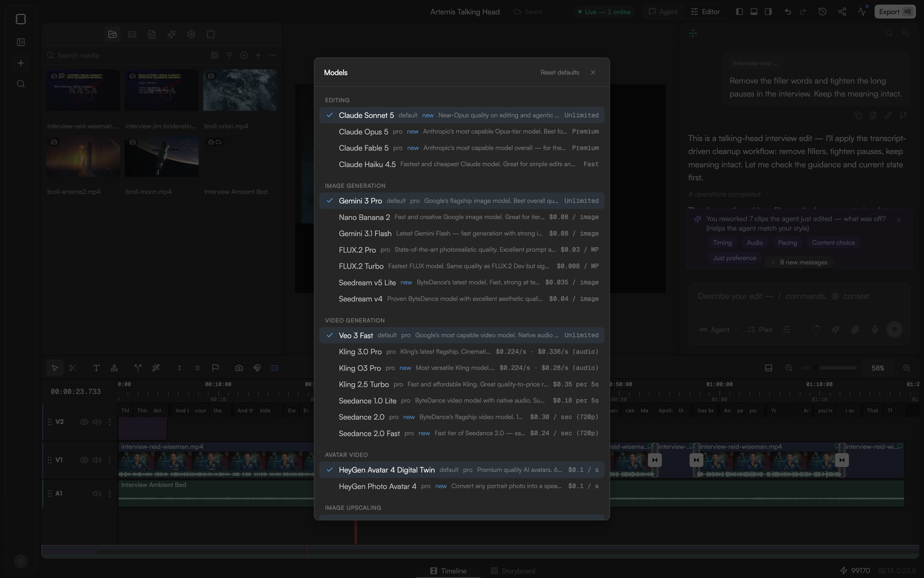
Task: Switch to Editor mode in top bar
Action: coord(705,12)
